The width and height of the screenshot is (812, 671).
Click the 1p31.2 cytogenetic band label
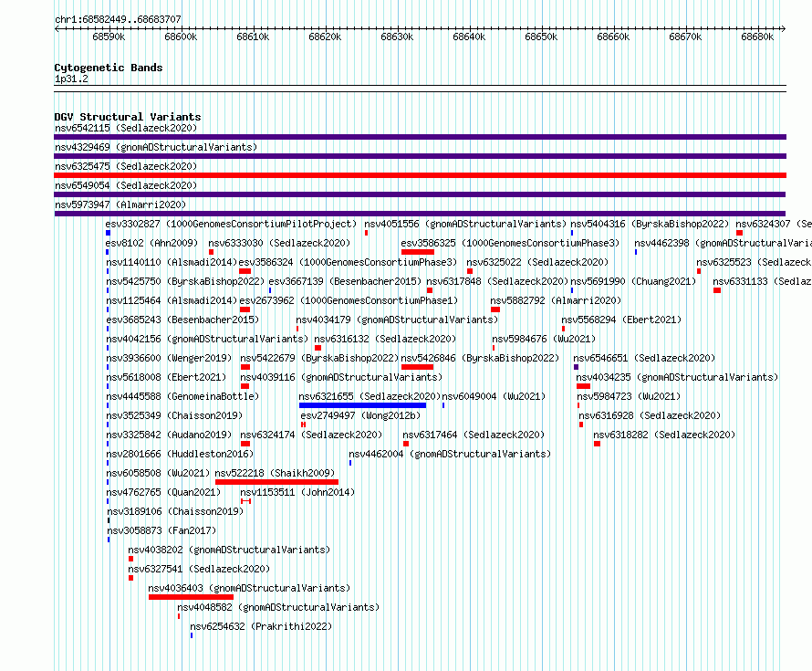tap(71, 79)
